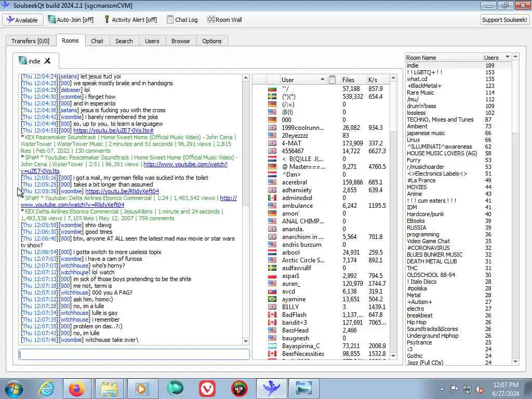The image size is (532, 399).
Task: Click the chat message input field
Action: click(x=134, y=354)
